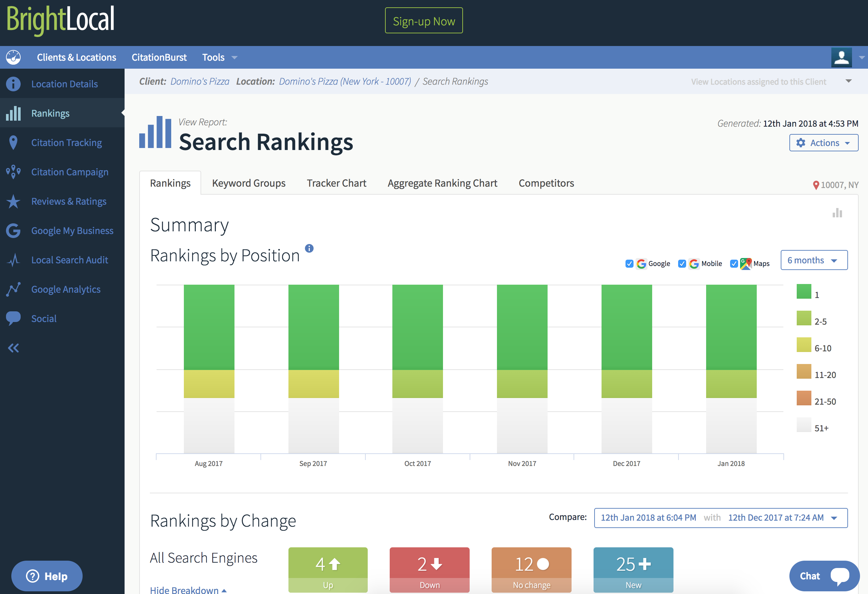
Task: Click the 6-10 yellow legend swatch
Action: [804, 345]
